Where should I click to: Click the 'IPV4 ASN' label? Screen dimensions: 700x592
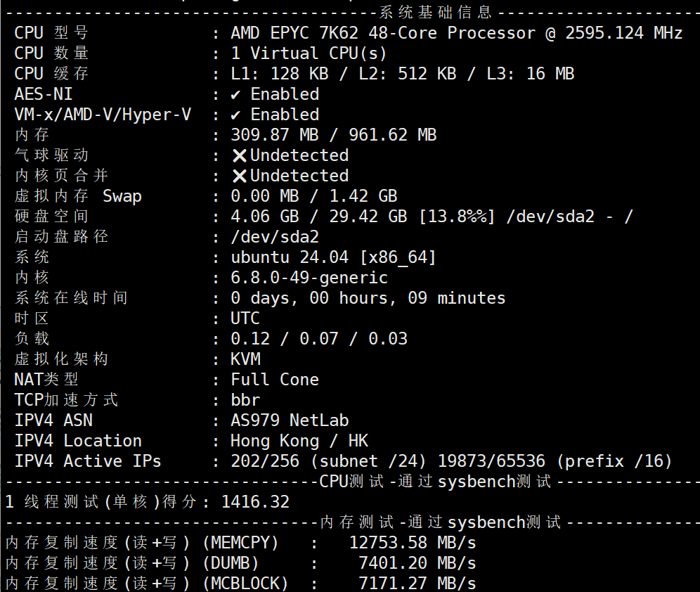point(53,420)
